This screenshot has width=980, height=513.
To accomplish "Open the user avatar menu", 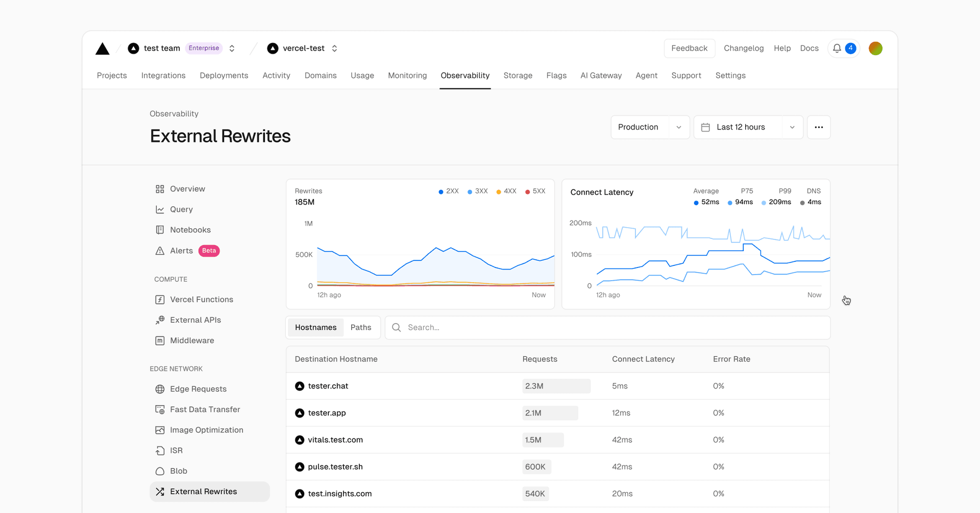I will pos(875,48).
